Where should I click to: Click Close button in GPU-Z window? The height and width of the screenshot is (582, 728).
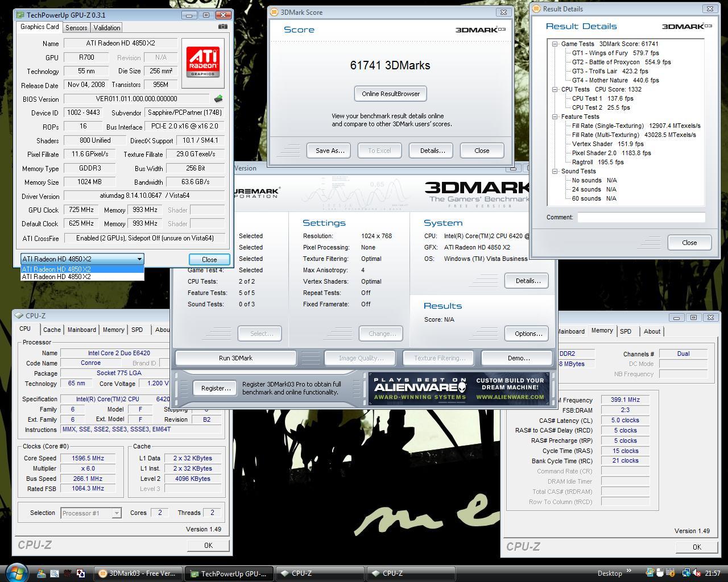209,259
